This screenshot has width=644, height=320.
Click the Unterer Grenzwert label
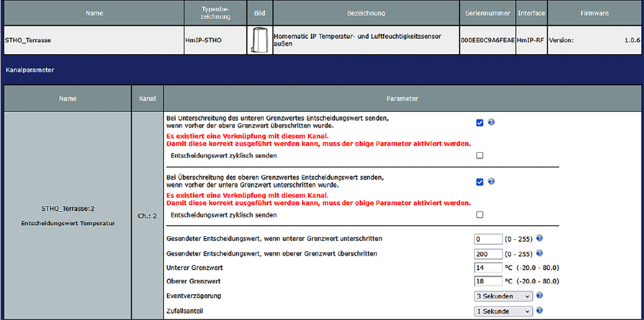pos(195,267)
